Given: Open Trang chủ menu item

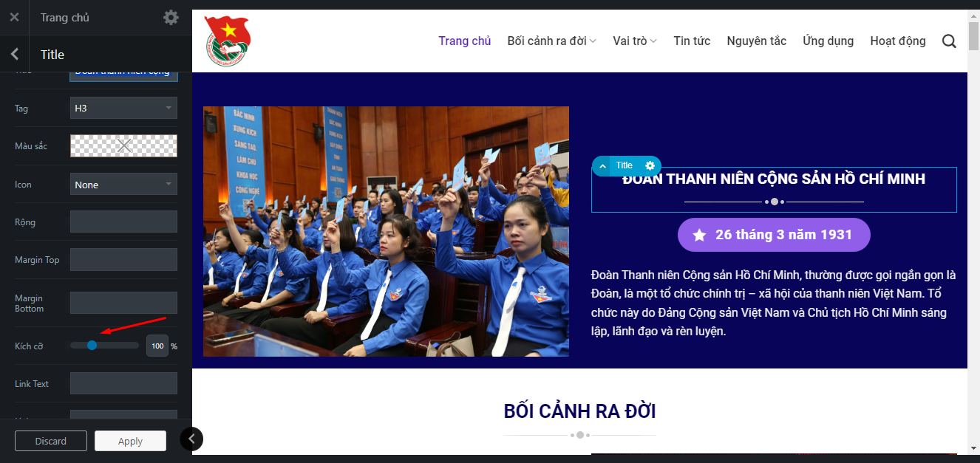Looking at the screenshot, I should coord(465,41).
